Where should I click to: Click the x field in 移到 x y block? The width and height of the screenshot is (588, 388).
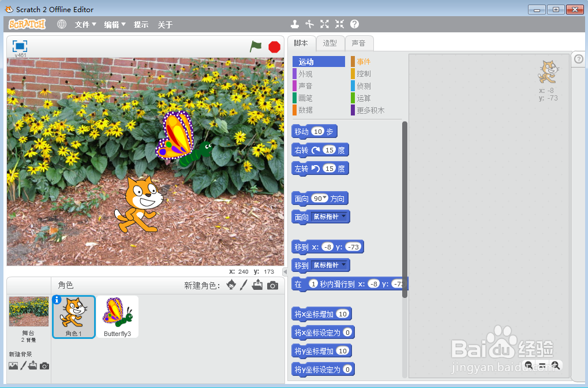click(327, 247)
